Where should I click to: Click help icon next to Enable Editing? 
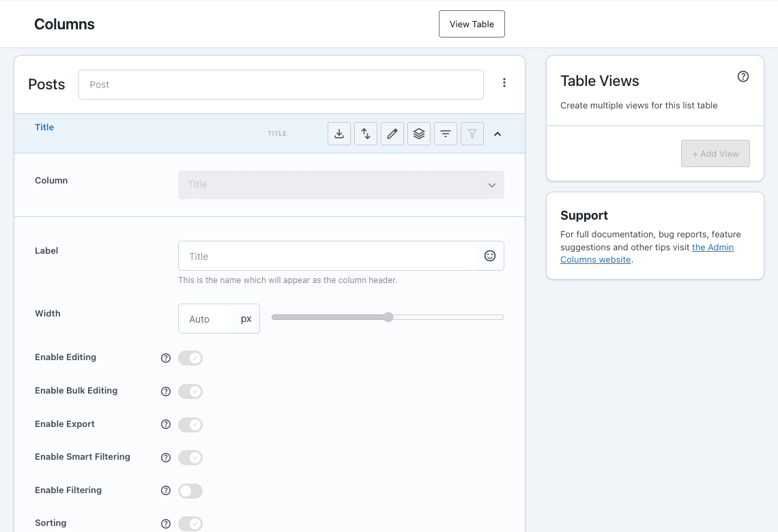(166, 358)
